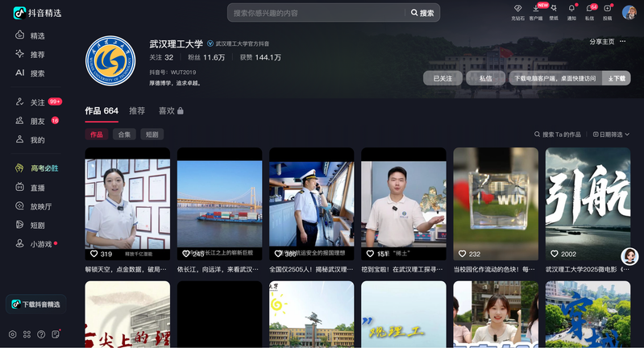Click the 获赞 144.1万 likes count

pos(260,57)
